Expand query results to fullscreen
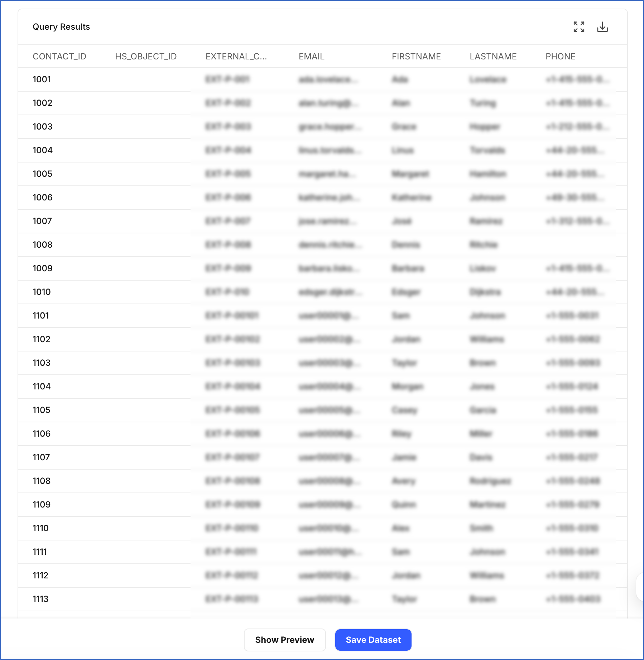Image resolution: width=644 pixels, height=660 pixels. pyautogui.click(x=579, y=27)
